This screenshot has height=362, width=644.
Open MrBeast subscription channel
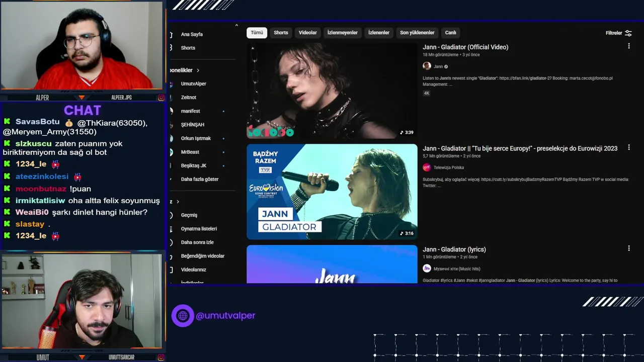190,152
